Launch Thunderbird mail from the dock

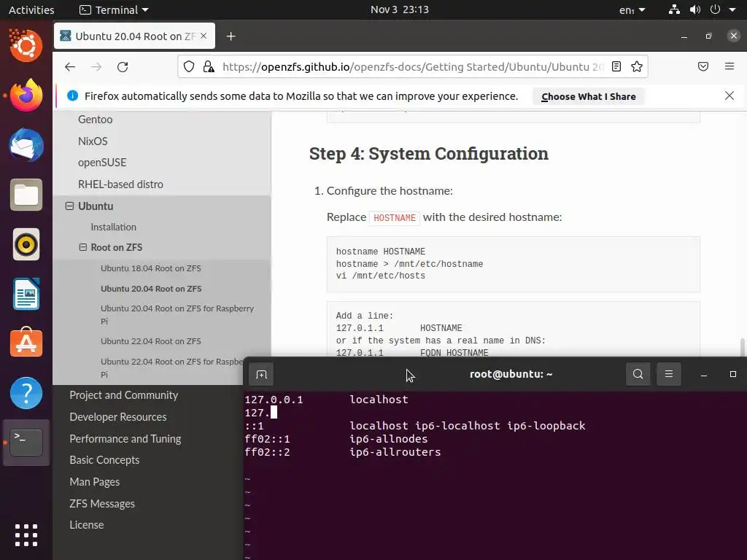26,145
